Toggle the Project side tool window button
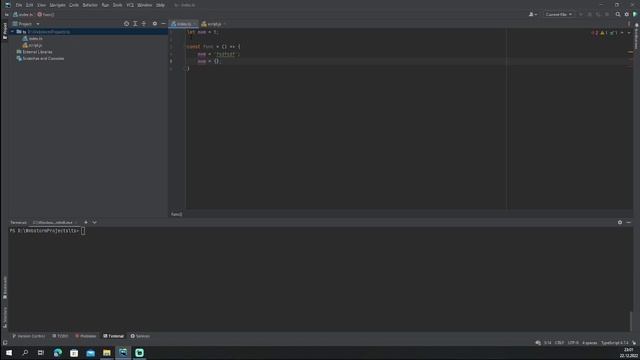Image resolution: width=640 pixels, height=360 pixels. [x=4, y=31]
